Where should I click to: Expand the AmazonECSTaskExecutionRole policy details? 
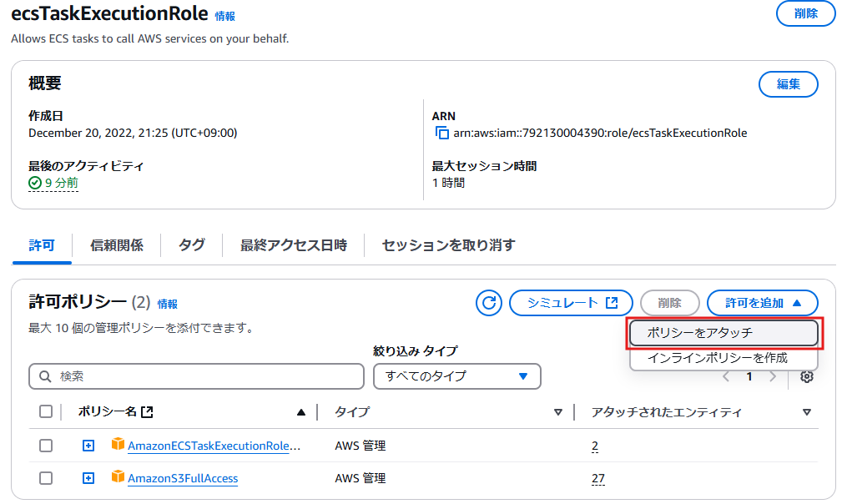point(88,446)
